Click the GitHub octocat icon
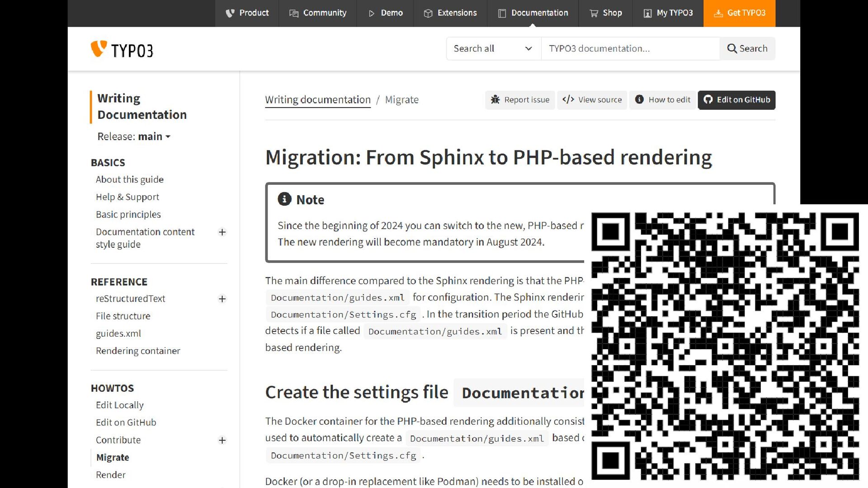The image size is (868, 488). point(708,99)
